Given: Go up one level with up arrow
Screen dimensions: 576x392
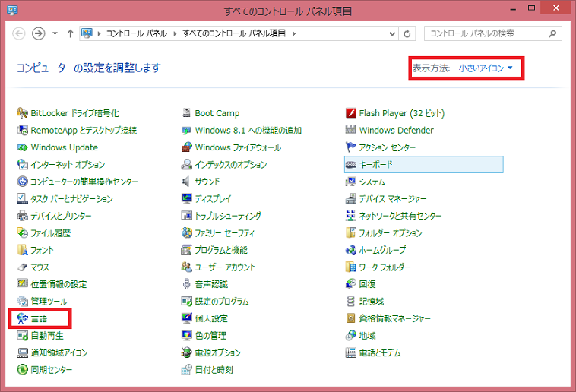Looking at the screenshot, I should (70, 33).
